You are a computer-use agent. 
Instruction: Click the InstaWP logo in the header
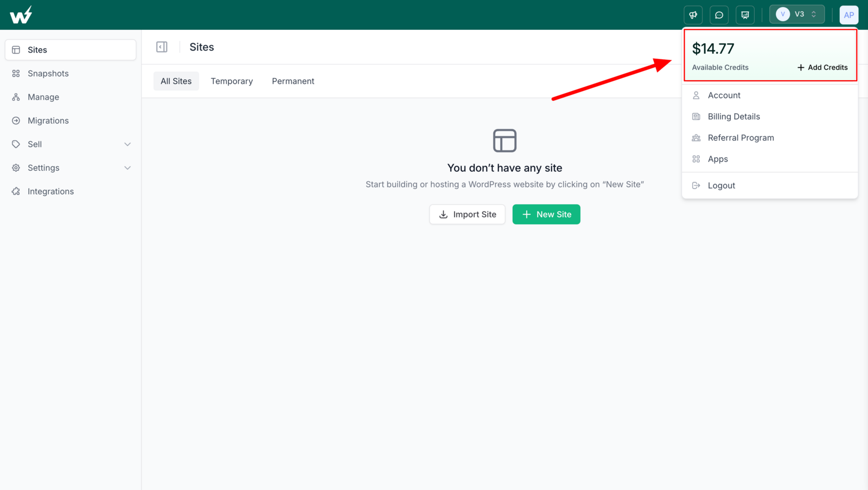tap(21, 15)
